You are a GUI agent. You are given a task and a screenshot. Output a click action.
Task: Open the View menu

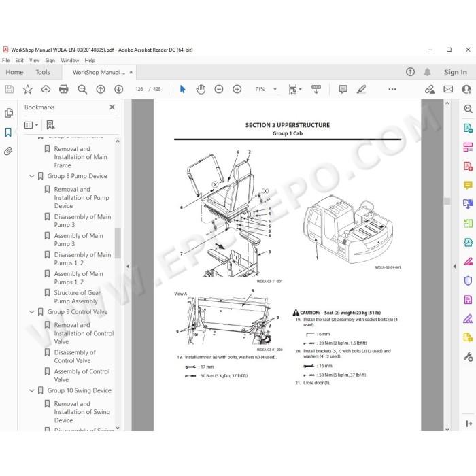[34, 60]
